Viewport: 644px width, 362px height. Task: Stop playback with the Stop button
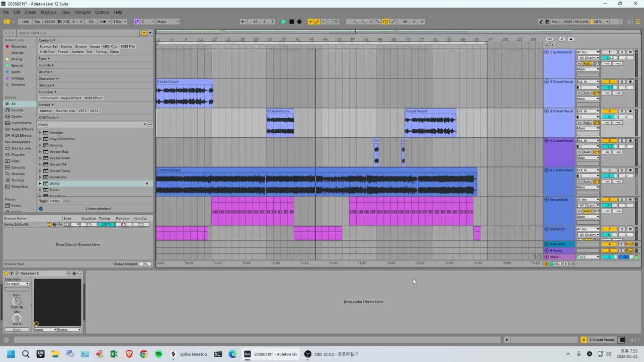click(x=291, y=22)
